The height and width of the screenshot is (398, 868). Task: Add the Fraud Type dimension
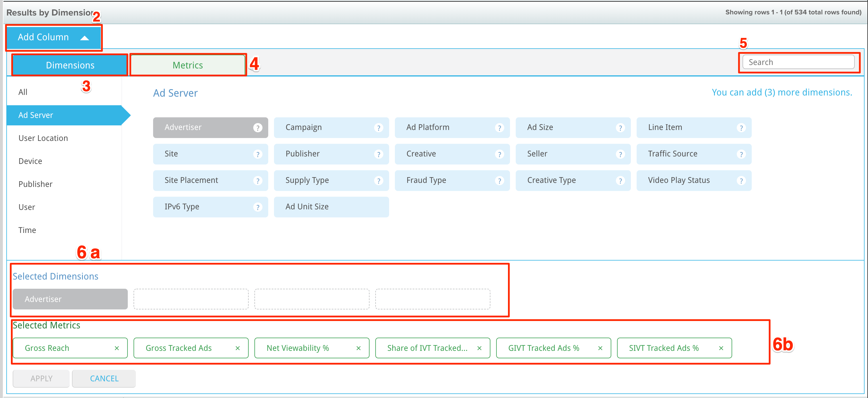click(452, 181)
